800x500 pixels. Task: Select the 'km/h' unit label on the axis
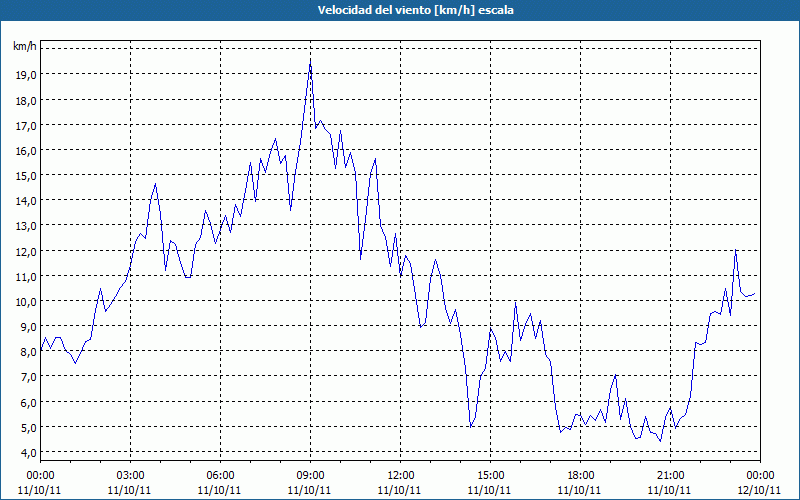pos(24,47)
